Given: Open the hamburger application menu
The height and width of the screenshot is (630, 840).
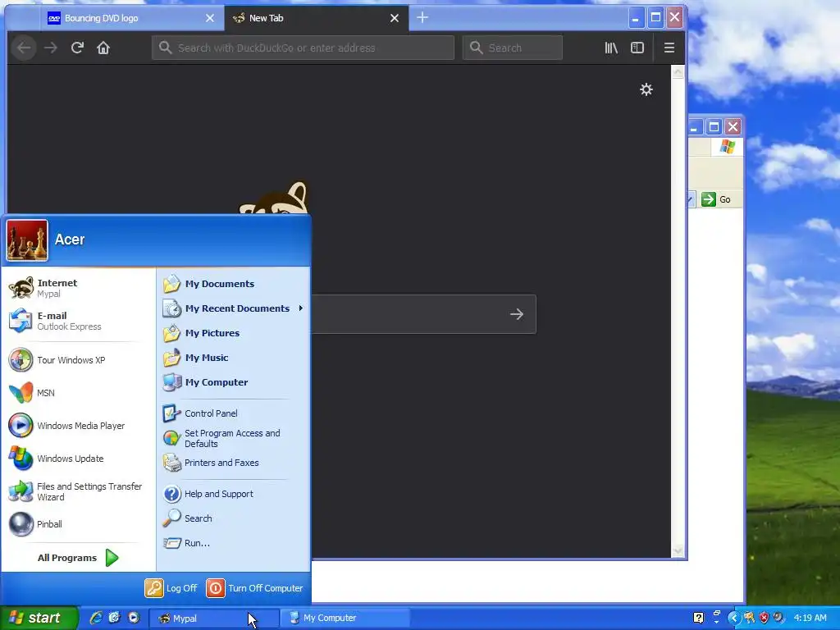Looking at the screenshot, I should tap(669, 48).
